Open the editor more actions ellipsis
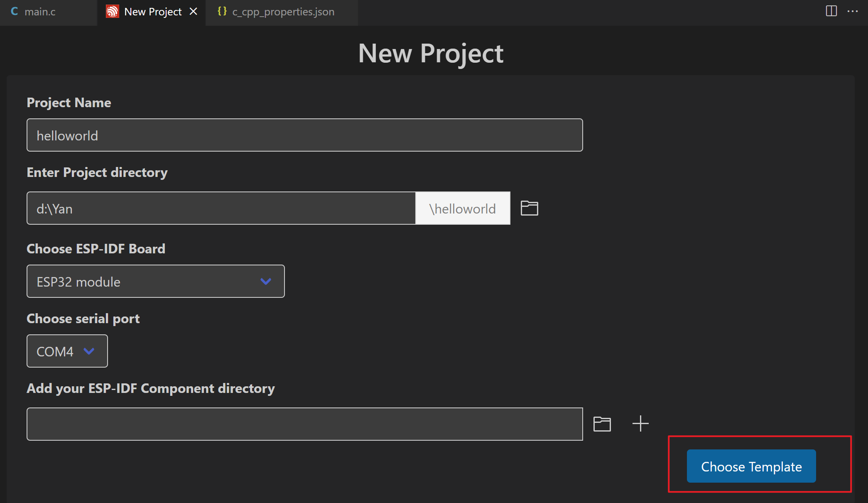 click(853, 11)
